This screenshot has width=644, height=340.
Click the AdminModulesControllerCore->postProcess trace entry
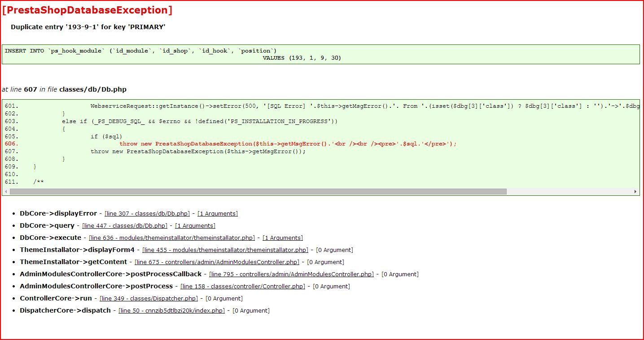(x=96, y=287)
